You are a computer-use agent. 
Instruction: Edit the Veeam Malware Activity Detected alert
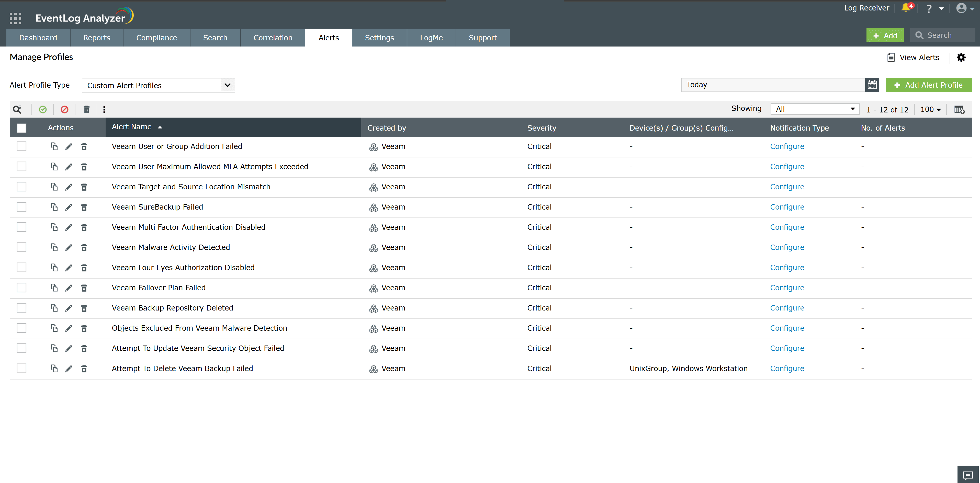click(69, 248)
